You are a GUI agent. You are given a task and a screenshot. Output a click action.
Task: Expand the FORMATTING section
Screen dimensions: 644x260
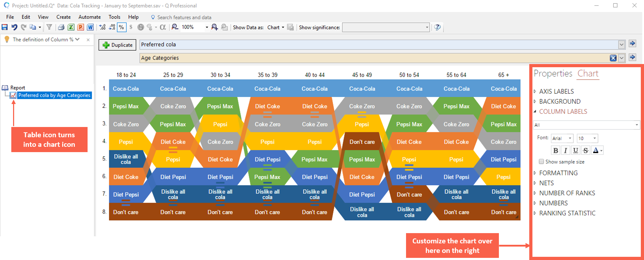click(558, 173)
